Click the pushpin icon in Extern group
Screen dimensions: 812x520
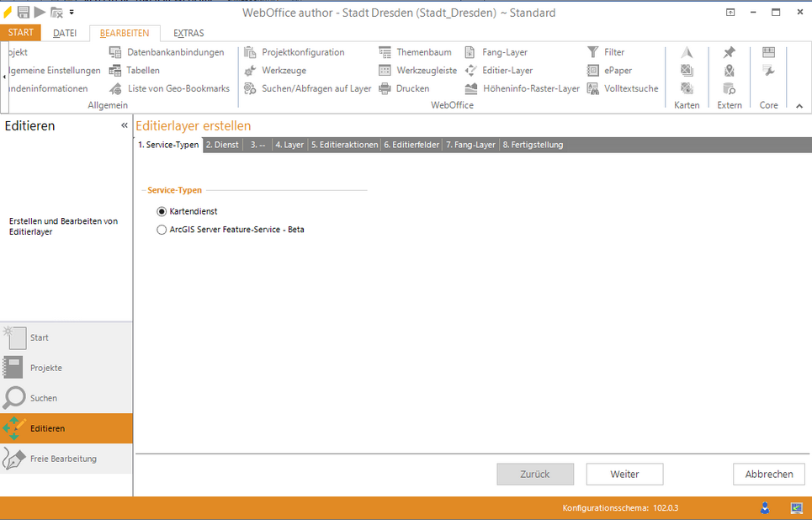pyautogui.click(x=730, y=52)
